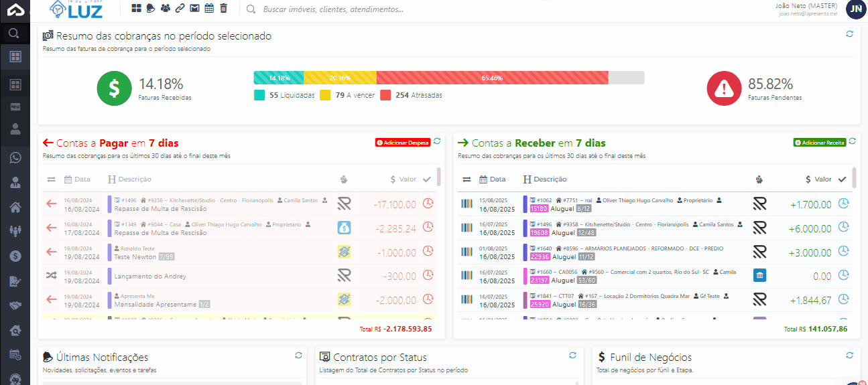The height and width of the screenshot is (385, 868).
Task: Open João Neto user avatar menu
Action: pyautogui.click(x=855, y=9)
